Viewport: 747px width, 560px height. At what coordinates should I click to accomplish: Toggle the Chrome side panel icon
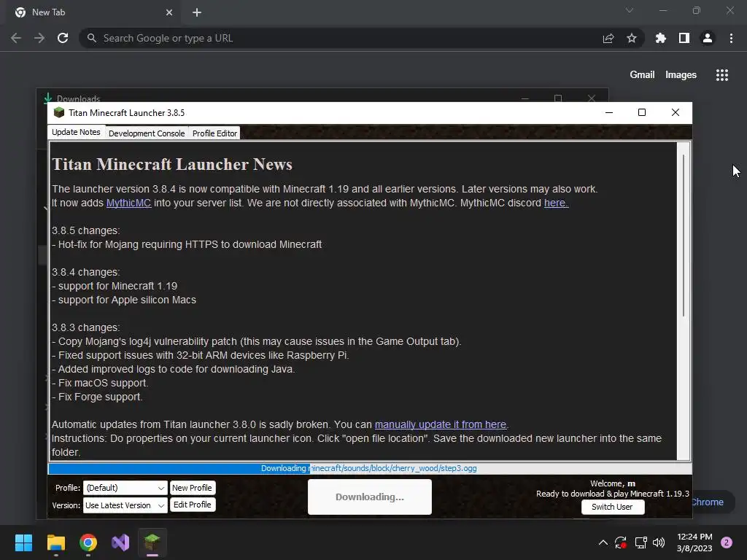pos(684,38)
